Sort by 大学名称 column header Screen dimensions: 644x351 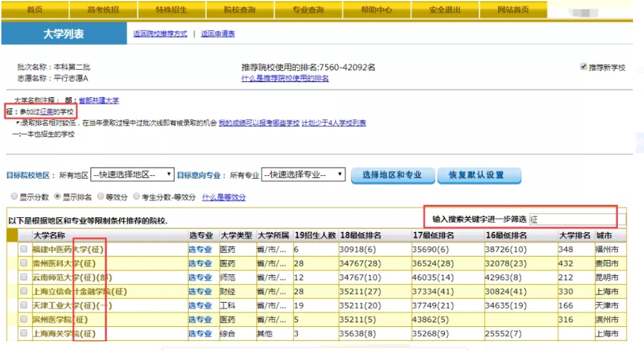[x=49, y=235]
